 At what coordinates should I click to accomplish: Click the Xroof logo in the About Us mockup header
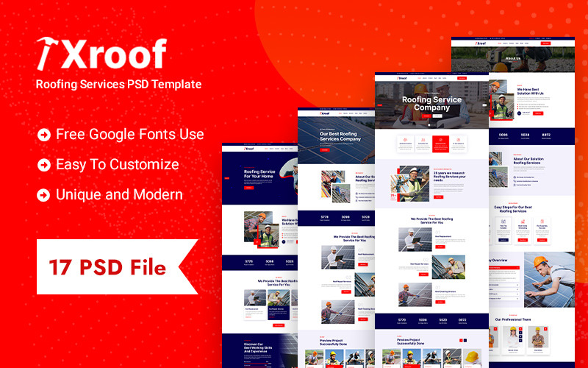pos(481,43)
